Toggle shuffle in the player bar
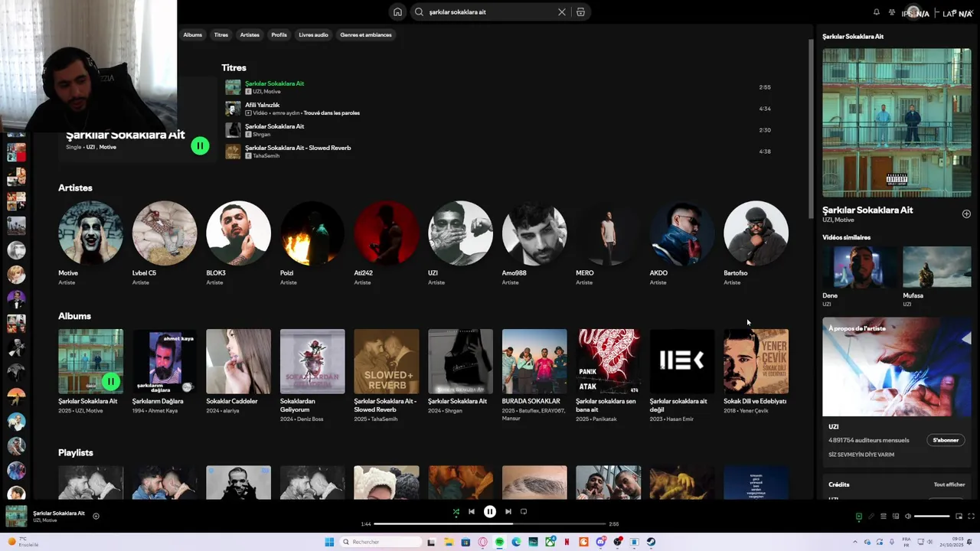 click(456, 512)
